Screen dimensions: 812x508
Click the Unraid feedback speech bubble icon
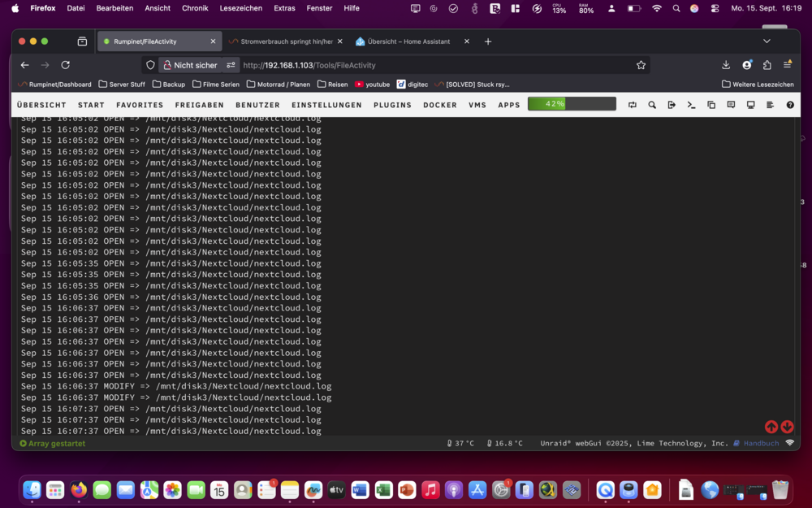(x=731, y=105)
